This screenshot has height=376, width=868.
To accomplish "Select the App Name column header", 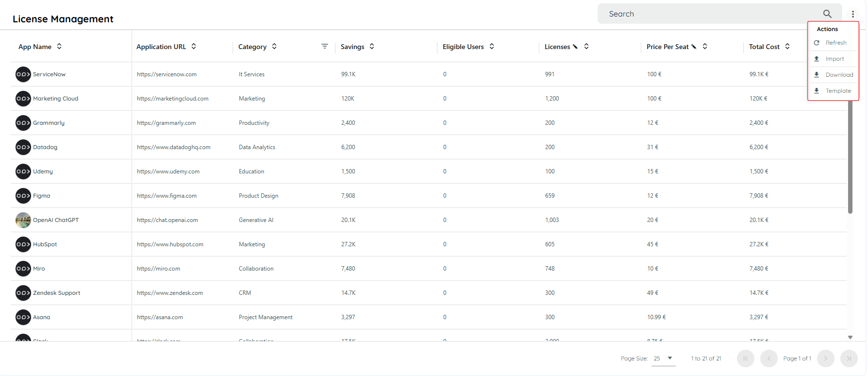I will [x=35, y=47].
